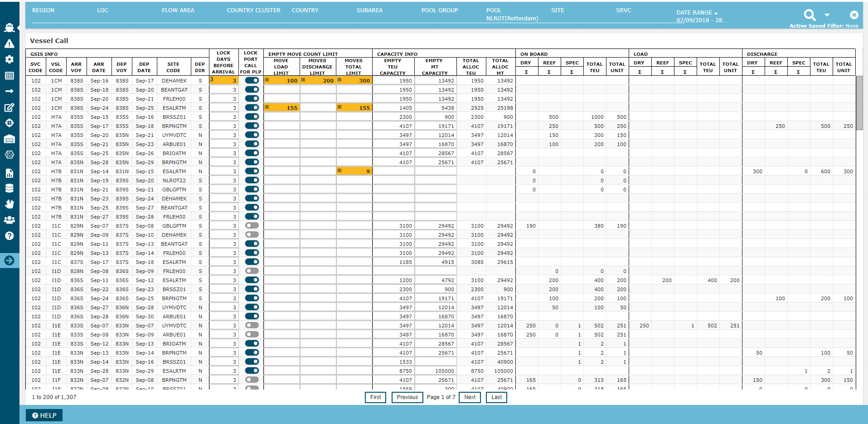Turn on lock port call for I1D FRLEH00 row
Viewport: 868px width, 424px height.
pyautogui.click(x=252, y=271)
